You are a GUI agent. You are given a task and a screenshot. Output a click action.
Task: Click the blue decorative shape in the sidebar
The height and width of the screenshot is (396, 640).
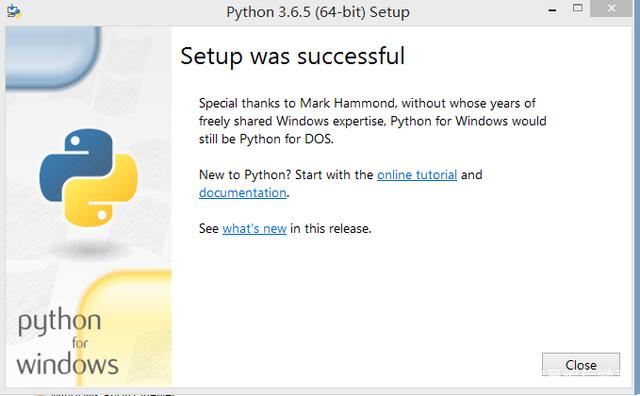52,57
